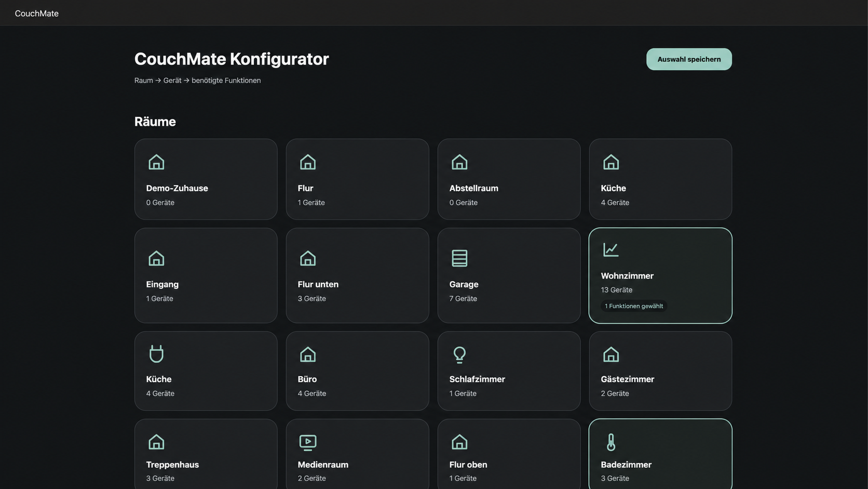Click '3 Geräte' under Treppenhaus

coord(160,479)
